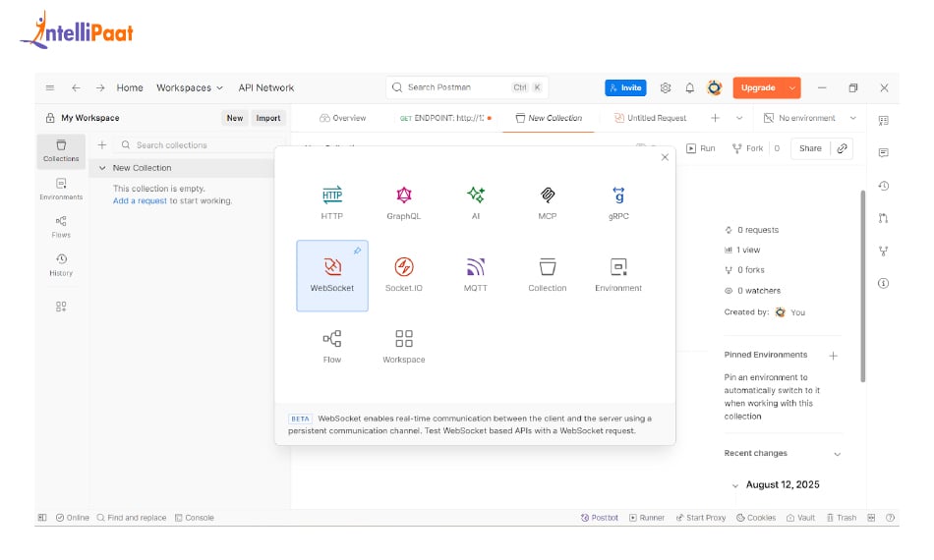Select the Flow option in dialog
This screenshot has width=934, height=560.
(x=331, y=347)
